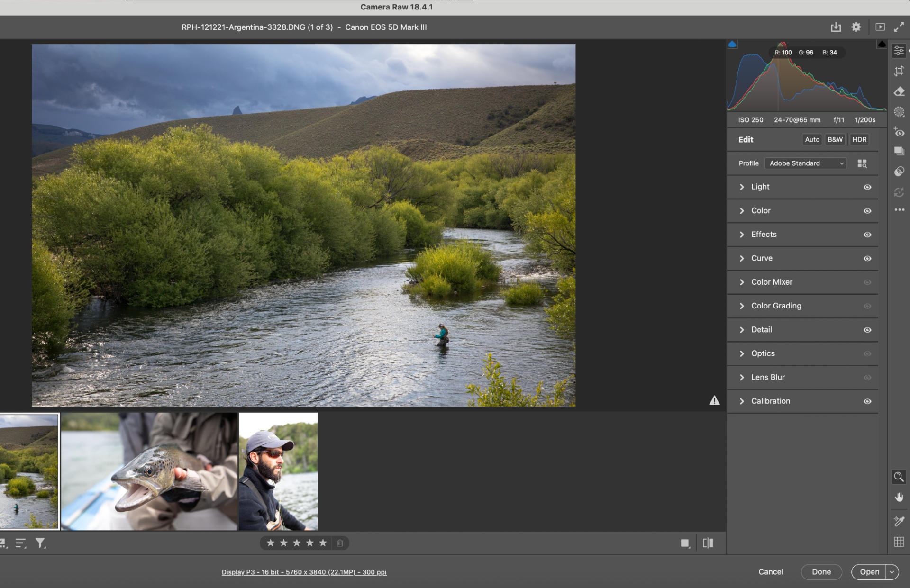Open the Snapshots panel icon

pos(899,151)
